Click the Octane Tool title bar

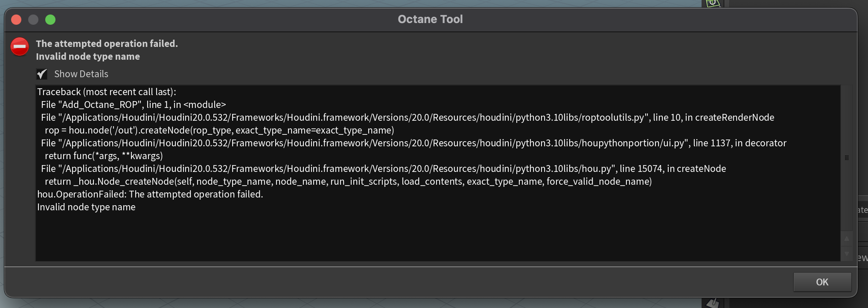click(430, 19)
